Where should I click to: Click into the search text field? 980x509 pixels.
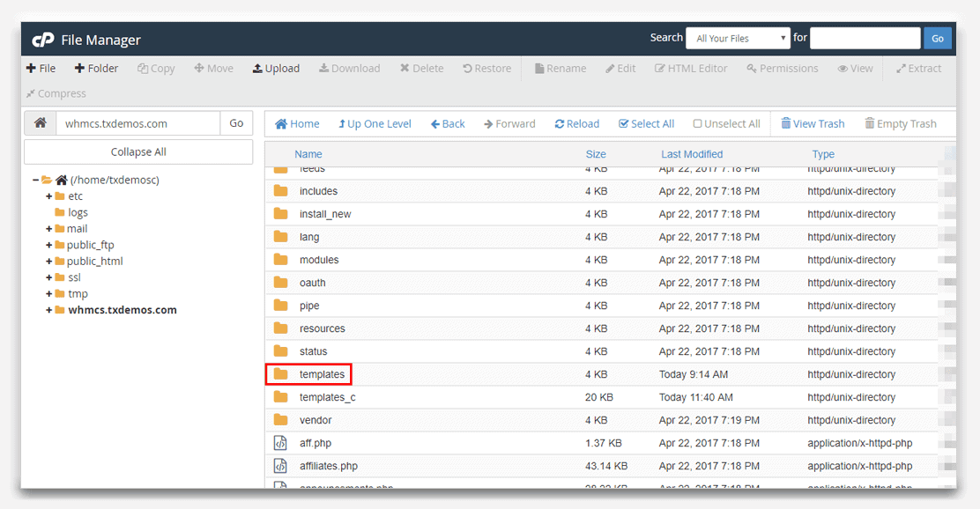tap(865, 39)
